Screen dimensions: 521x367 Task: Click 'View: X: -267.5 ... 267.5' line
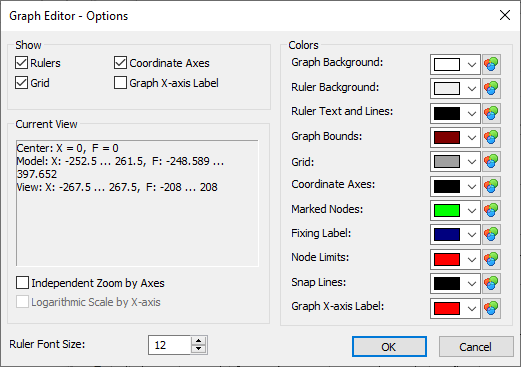117,187
